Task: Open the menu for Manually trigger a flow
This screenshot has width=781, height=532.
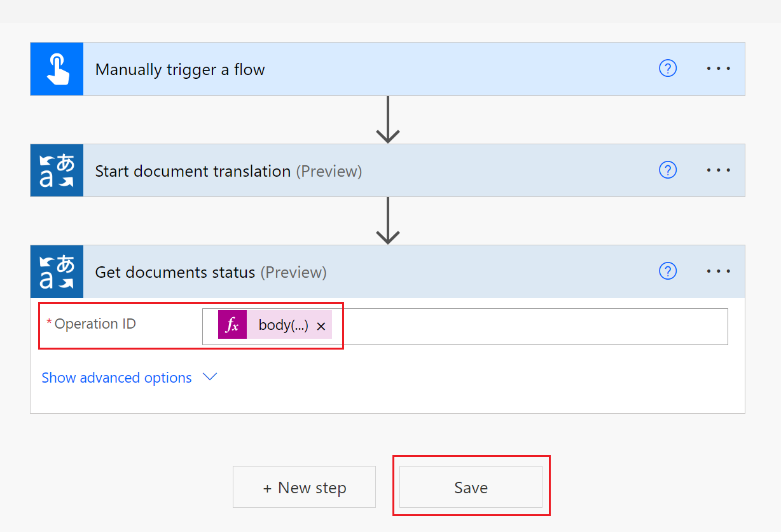Action: (x=719, y=68)
